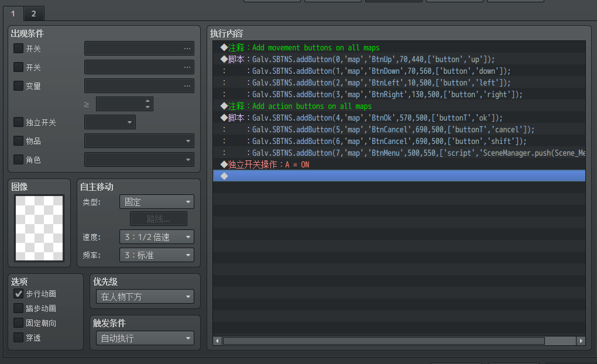Viewport: 597px width, 364px height.
Task: Open the 优先级 priority dropdown
Action: (145, 297)
